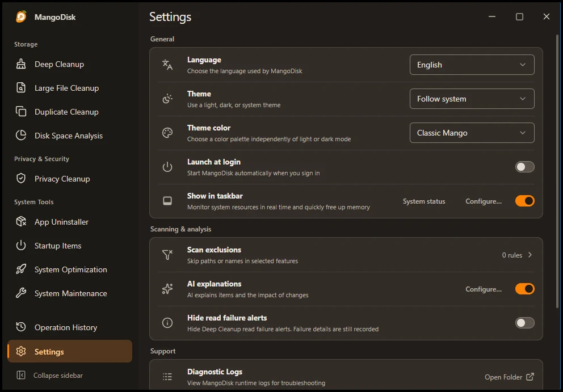Image resolution: width=563 pixels, height=392 pixels.
Task: Turn off the Show in taskbar toggle
Action: 524,201
